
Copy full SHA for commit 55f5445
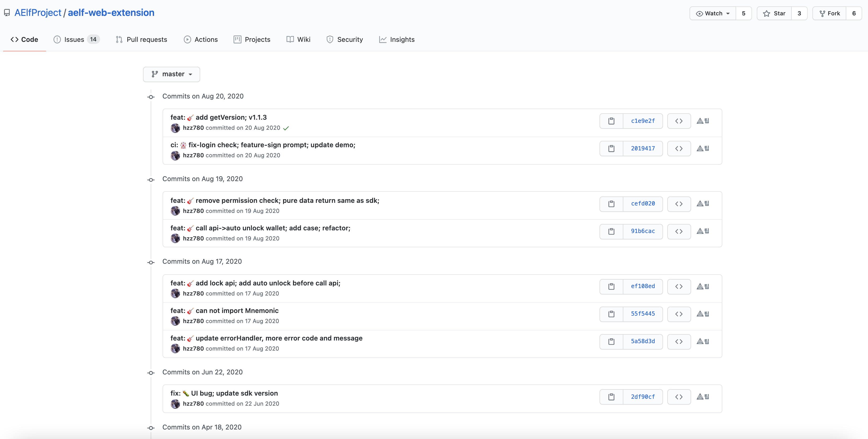tap(611, 314)
